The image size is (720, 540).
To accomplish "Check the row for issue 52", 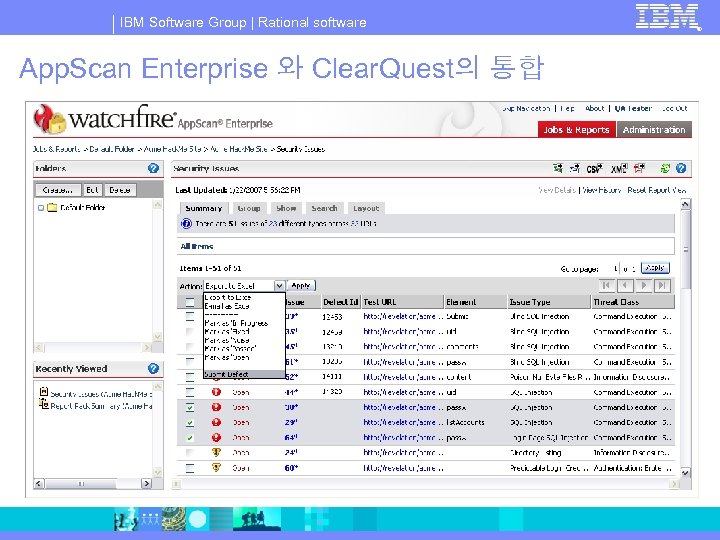I will [x=190, y=377].
